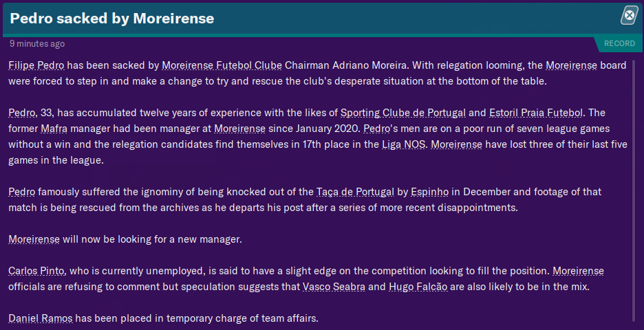Click Pedro in 'famously suffered the ignominy' sentence
The height and width of the screenshot is (330, 644).
pyautogui.click(x=22, y=192)
